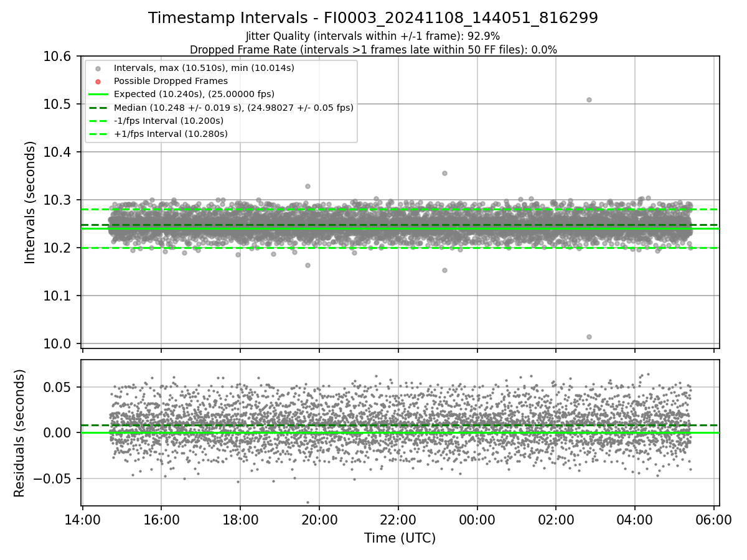Click the lowest outlier point near 10.0 seconds
The image size is (747, 560).
click(x=588, y=337)
